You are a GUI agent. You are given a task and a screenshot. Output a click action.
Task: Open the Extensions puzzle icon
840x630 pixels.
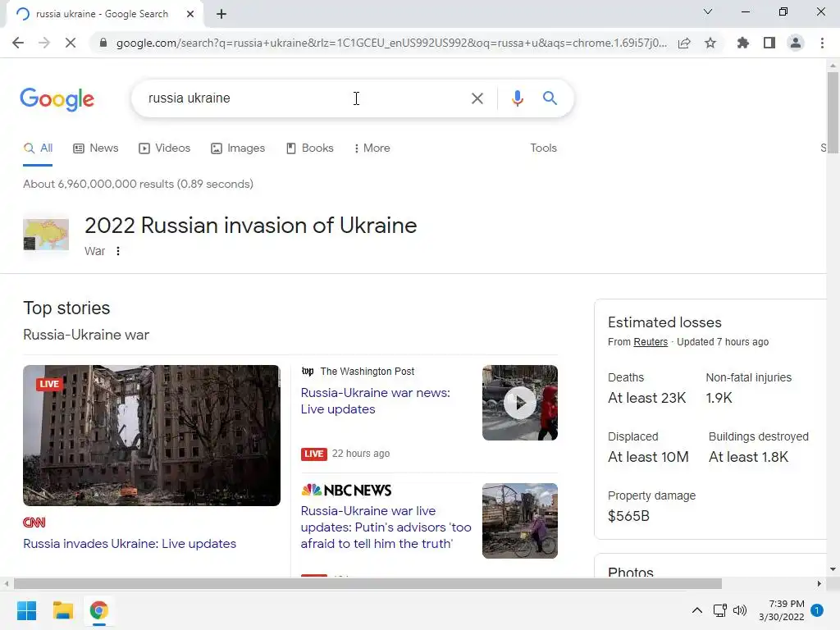742,43
